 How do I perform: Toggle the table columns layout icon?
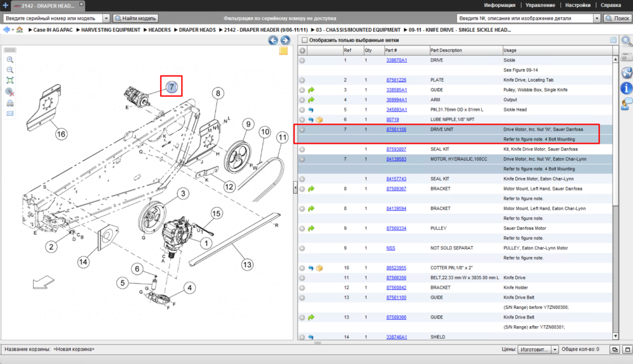613,40
